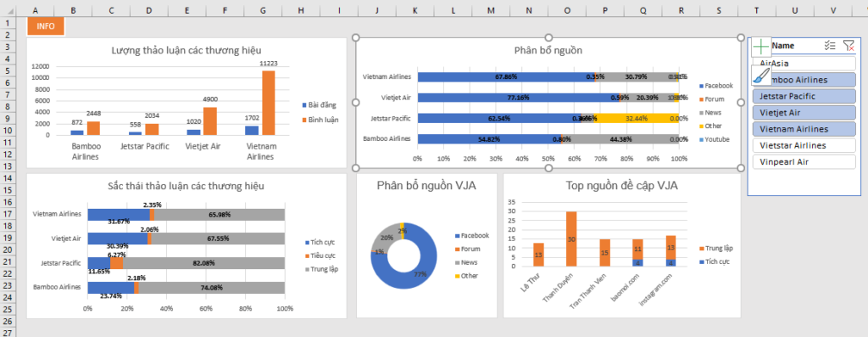This screenshot has height=337, width=868.
Task: Select column J header
Action: tap(376, 10)
